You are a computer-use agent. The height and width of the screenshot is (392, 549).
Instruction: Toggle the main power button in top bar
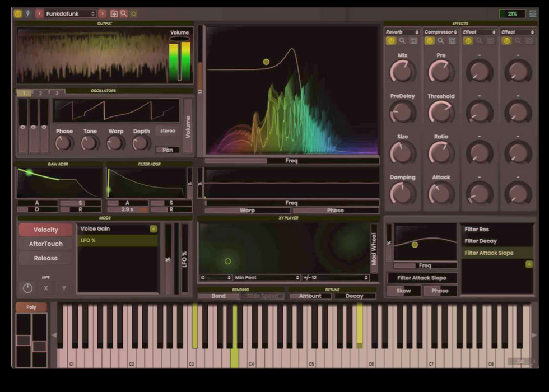[18, 13]
